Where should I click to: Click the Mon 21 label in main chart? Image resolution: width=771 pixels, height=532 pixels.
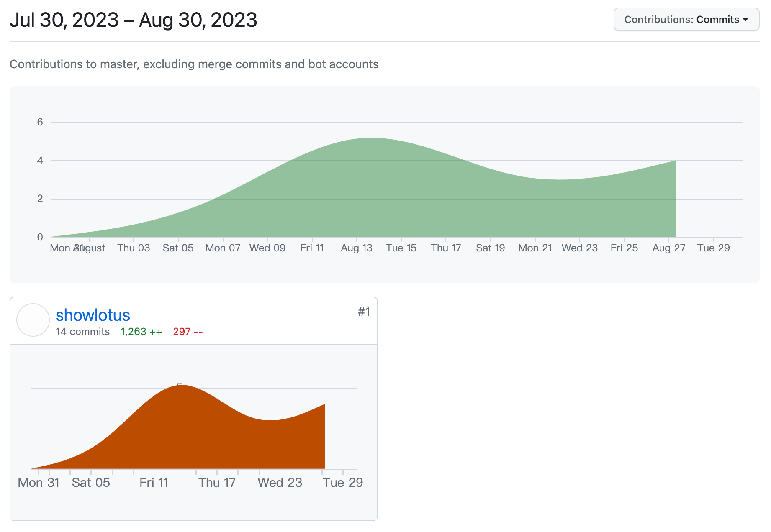click(x=535, y=248)
